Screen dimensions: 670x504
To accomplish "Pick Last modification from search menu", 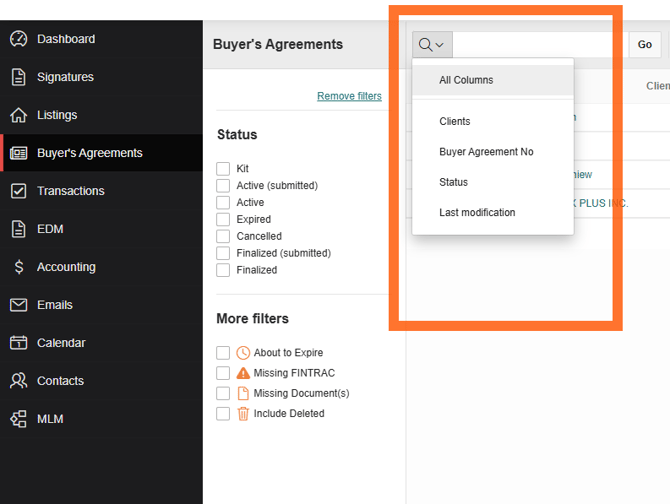I will coord(477,212).
